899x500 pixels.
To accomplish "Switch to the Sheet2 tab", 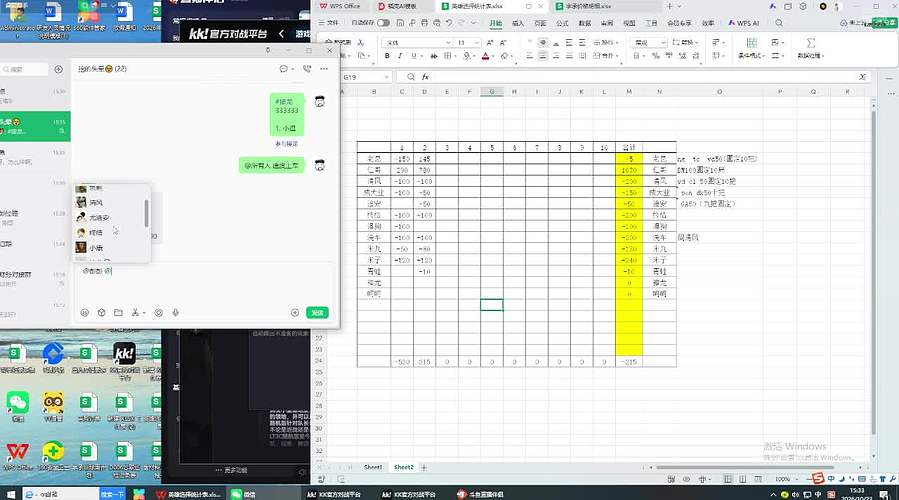I will pos(404,467).
